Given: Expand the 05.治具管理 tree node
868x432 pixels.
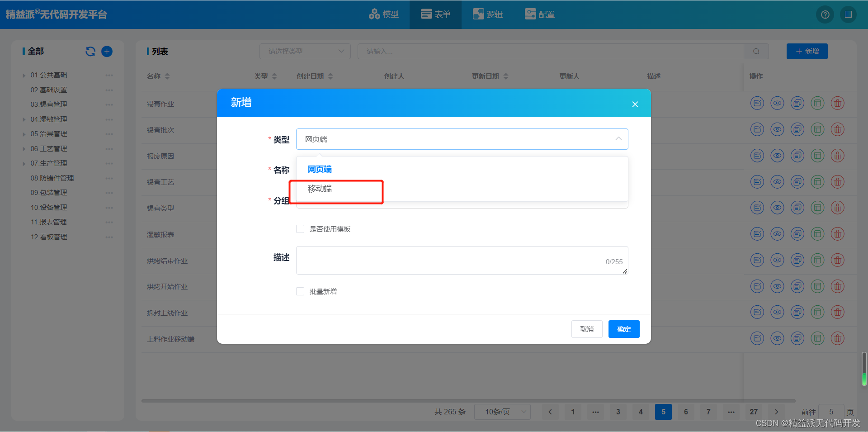Looking at the screenshot, I should pyautogui.click(x=24, y=134).
